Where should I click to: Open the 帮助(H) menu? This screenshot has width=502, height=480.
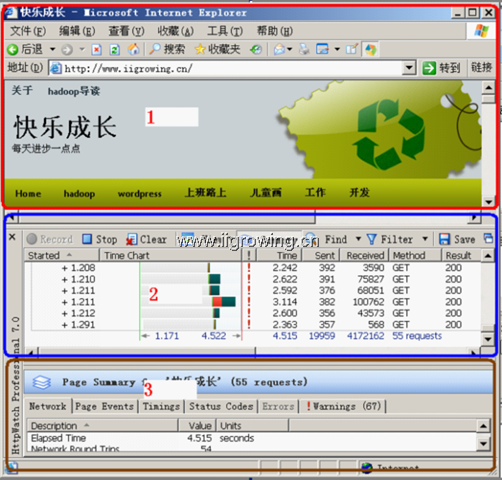(x=275, y=31)
